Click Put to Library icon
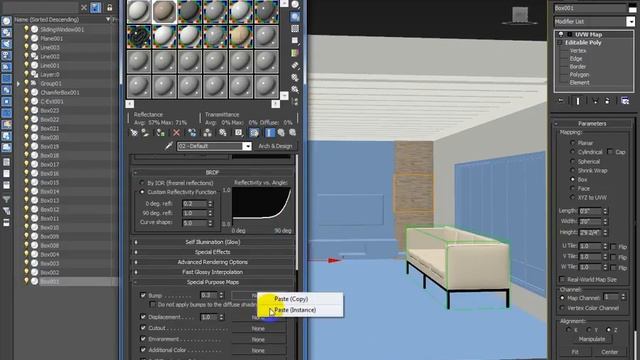 [223, 133]
